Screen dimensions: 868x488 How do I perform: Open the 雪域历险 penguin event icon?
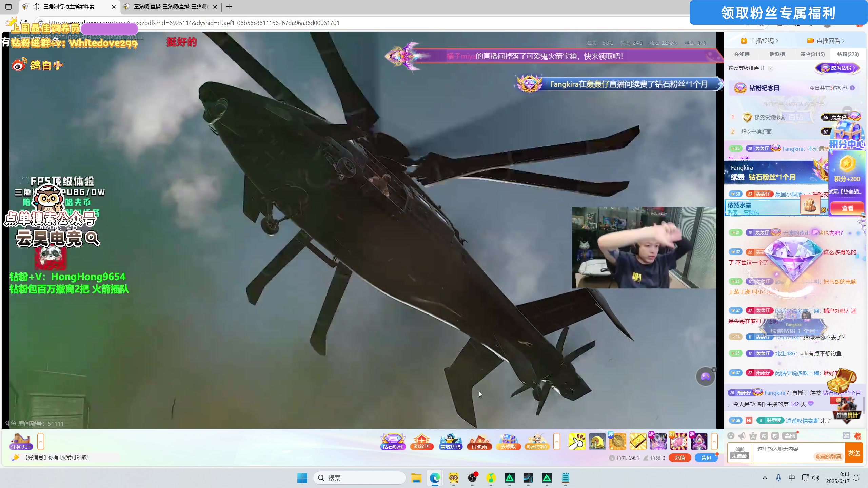pos(451,442)
